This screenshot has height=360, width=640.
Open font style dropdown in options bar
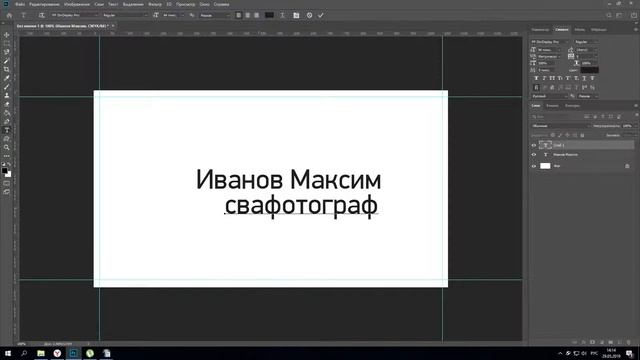(x=125, y=16)
